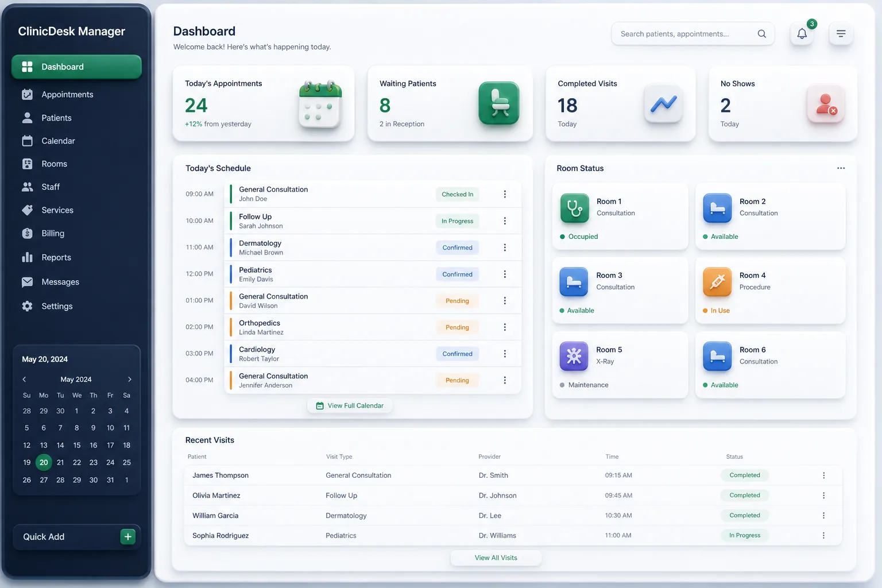The width and height of the screenshot is (882, 588).
Task: Click Dr. Lee provider cell
Action: coord(490,516)
